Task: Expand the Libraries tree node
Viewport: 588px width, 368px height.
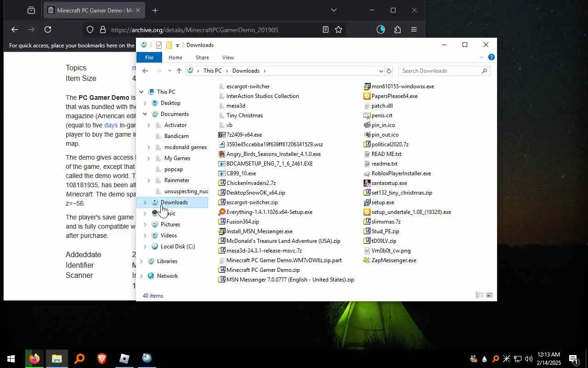Action: 141,261
